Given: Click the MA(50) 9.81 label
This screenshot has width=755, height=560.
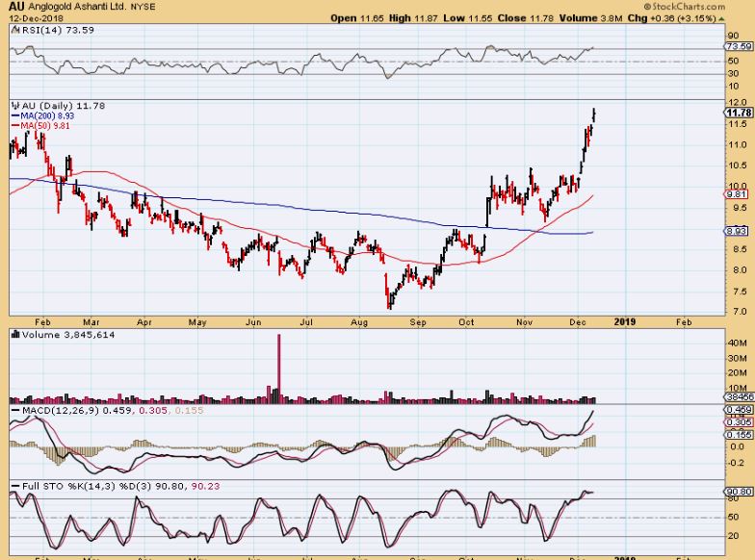Looking at the screenshot, I should point(44,125).
